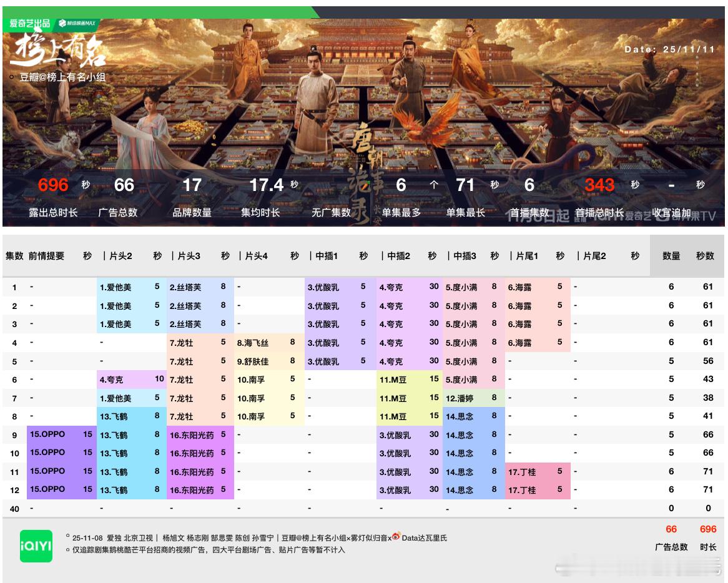This screenshot has width=728, height=583.
Task: Click the 片头2 column header
Action: pos(121,256)
